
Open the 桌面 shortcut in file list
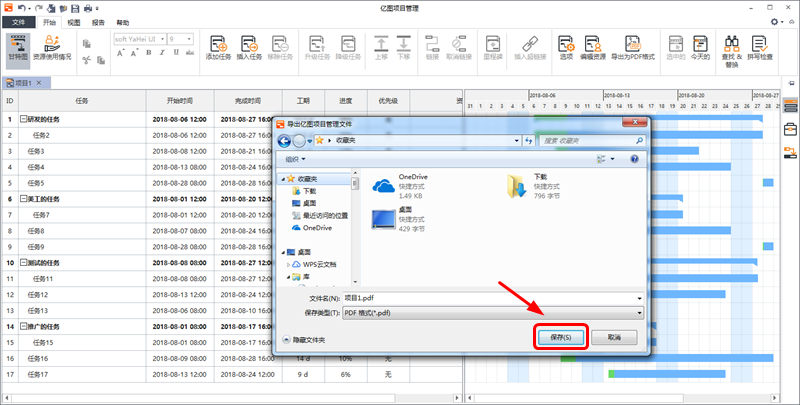(x=399, y=219)
